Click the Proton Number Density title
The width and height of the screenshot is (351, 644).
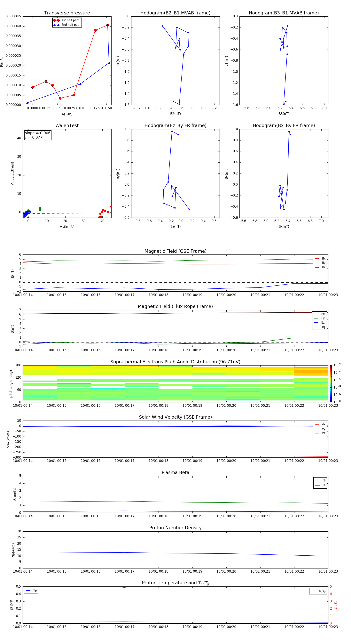[175, 528]
